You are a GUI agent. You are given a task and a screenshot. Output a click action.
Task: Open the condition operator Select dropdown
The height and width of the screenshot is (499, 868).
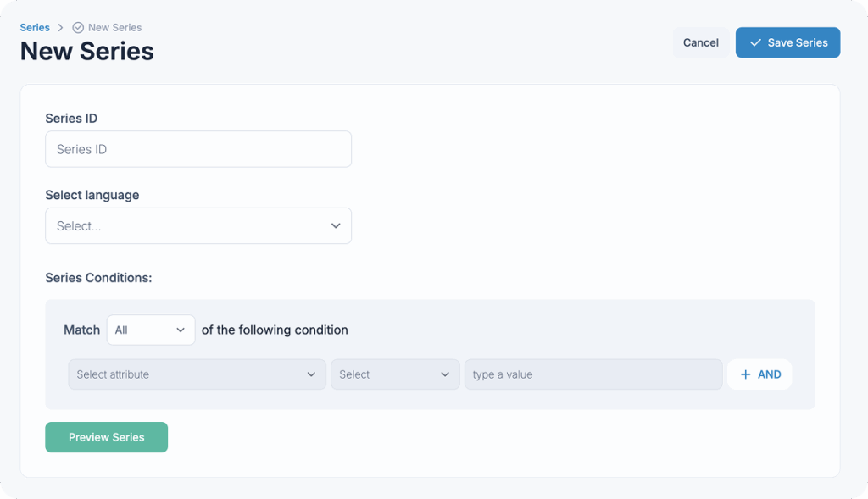(394, 374)
